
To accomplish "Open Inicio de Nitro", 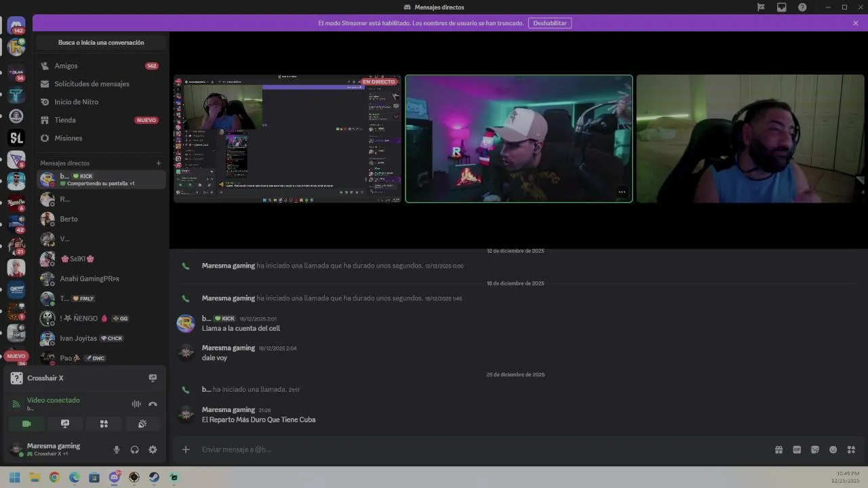I will [x=101, y=102].
